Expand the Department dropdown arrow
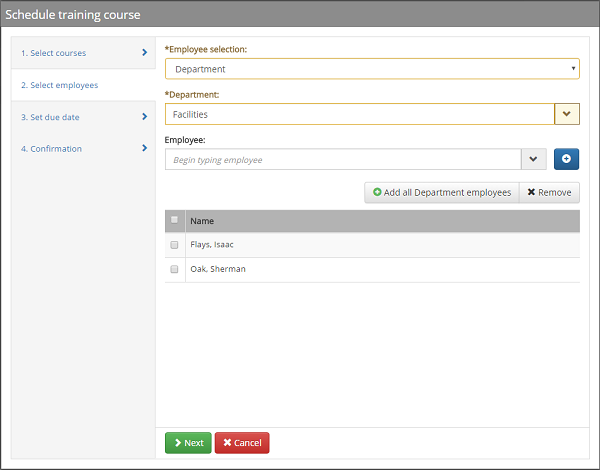 pos(566,114)
